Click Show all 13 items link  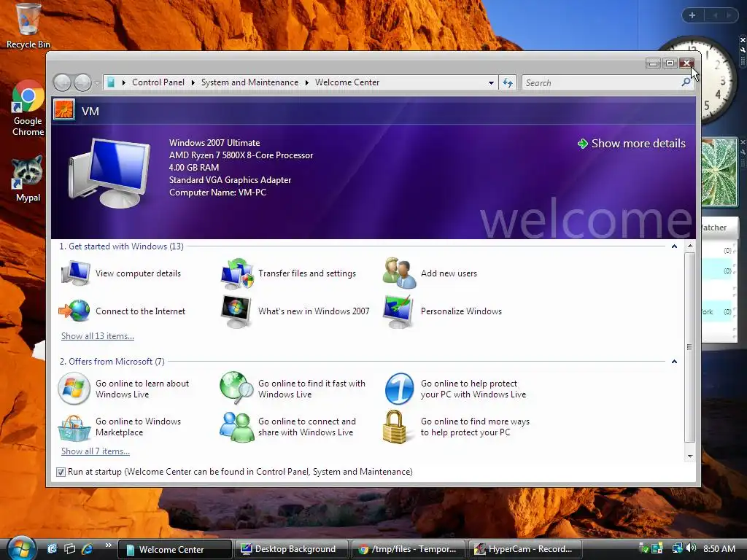(98, 336)
